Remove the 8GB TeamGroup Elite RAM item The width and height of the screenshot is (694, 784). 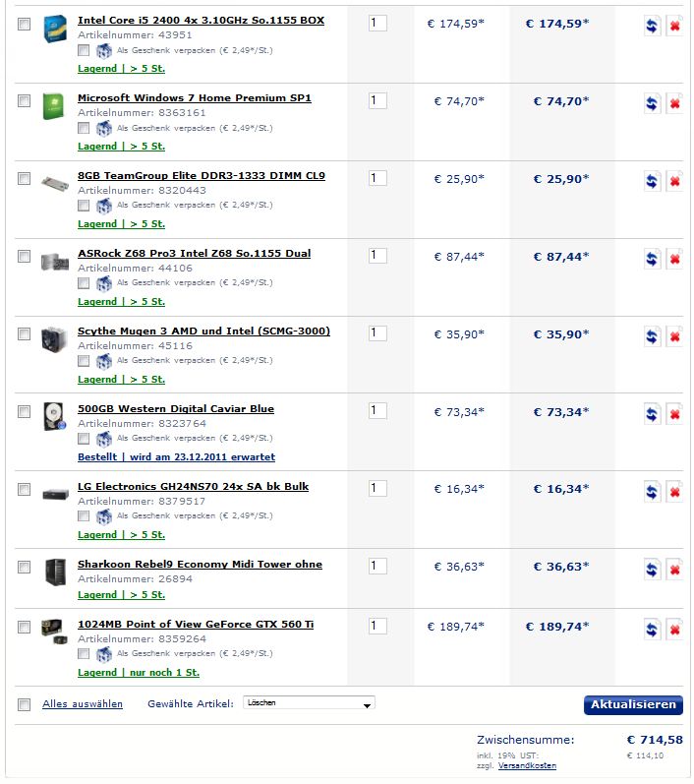[x=674, y=181]
